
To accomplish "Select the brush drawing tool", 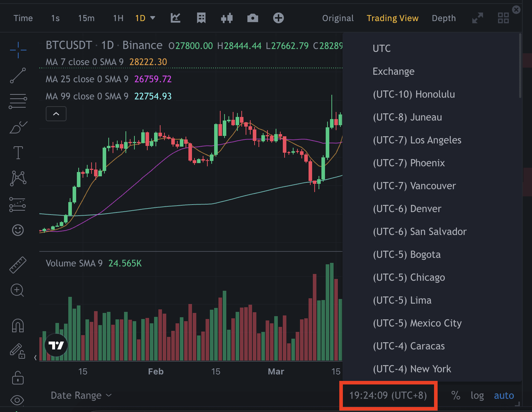I will click(18, 127).
